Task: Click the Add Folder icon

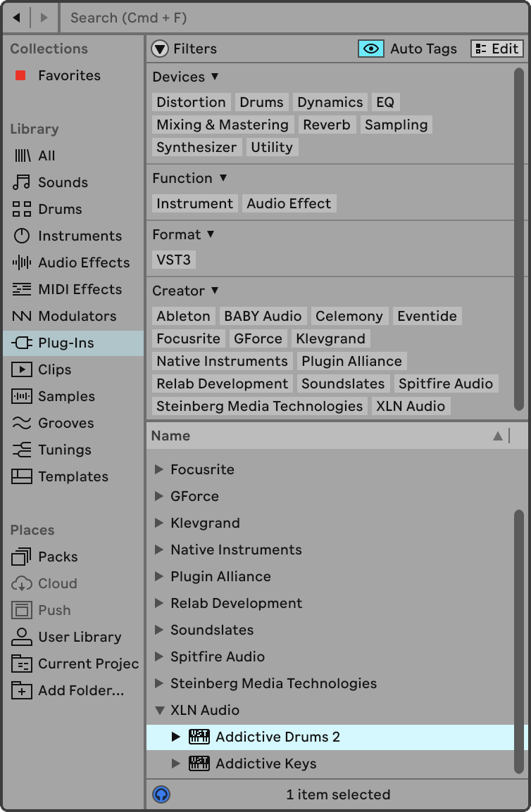Action: pos(22,690)
